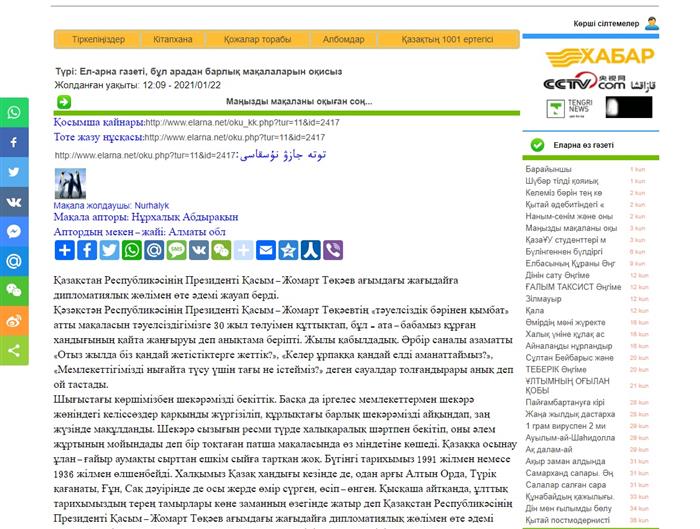Screen dimensions: 700x529
Task: Expand more options with green share button
Action: 14,351
